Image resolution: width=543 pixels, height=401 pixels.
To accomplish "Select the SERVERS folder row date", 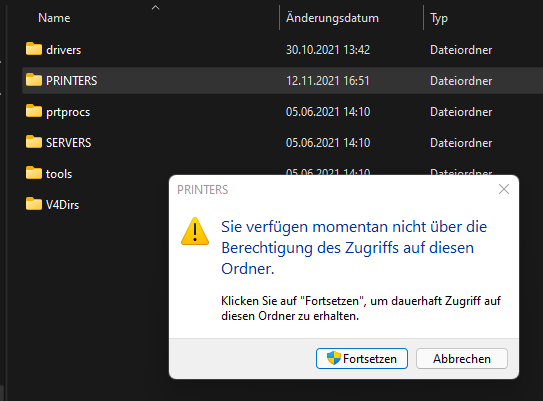I will [328, 143].
